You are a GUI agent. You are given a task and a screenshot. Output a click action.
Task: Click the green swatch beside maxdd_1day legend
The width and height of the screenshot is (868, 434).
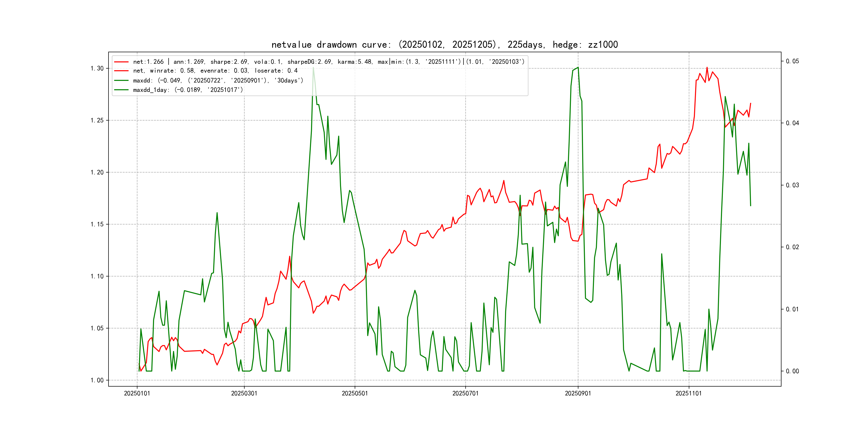point(121,90)
